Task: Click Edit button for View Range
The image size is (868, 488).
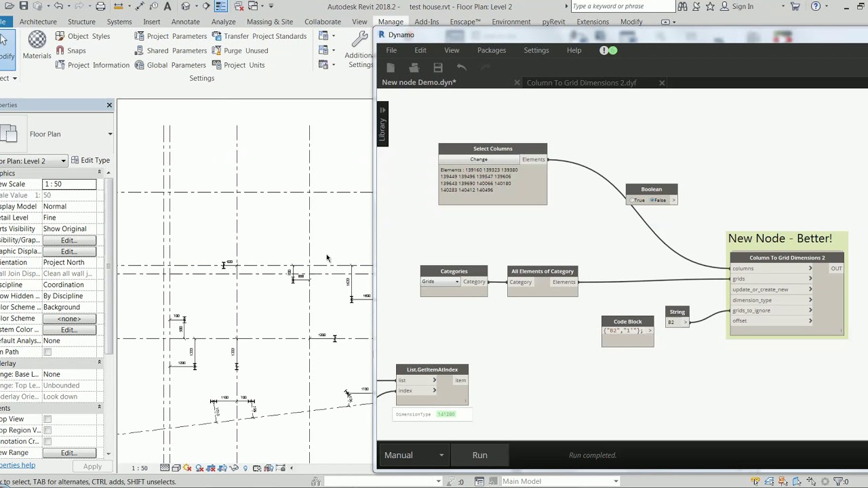Action: click(x=68, y=453)
